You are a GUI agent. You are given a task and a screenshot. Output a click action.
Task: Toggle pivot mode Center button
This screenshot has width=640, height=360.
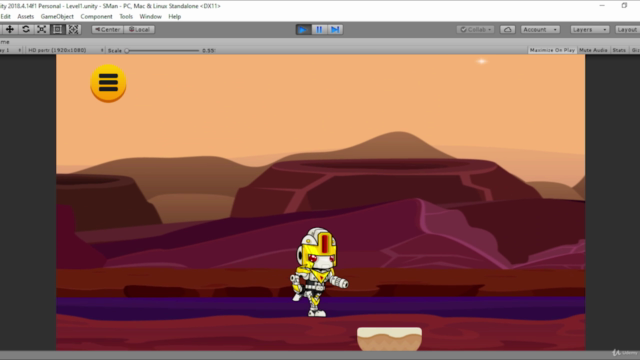pyautogui.click(x=107, y=29)
